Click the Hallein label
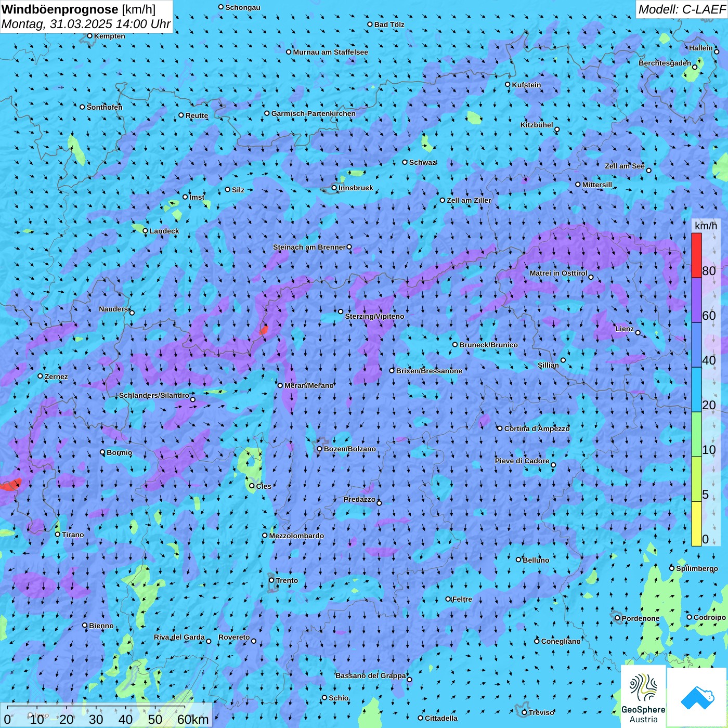The height and width of the screenshot is (728, 728). (701, 48)
